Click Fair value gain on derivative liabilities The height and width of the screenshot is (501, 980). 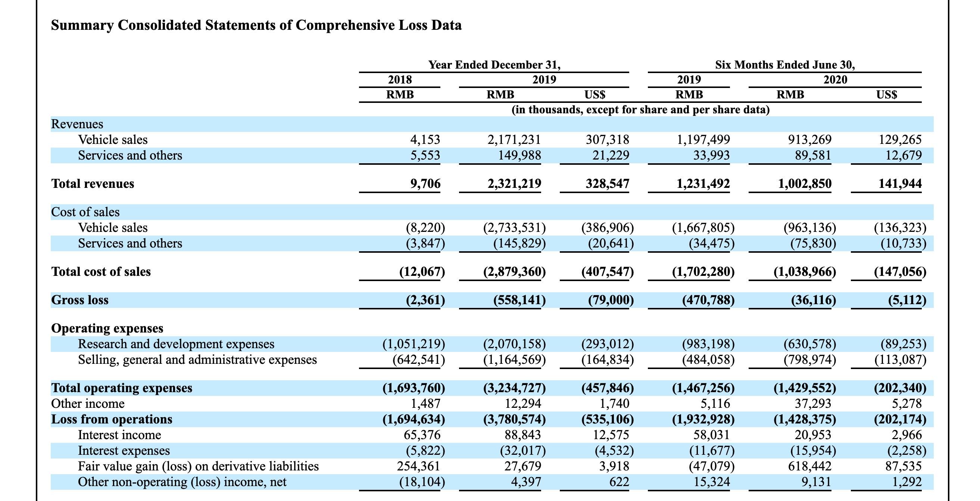point(198,466)
